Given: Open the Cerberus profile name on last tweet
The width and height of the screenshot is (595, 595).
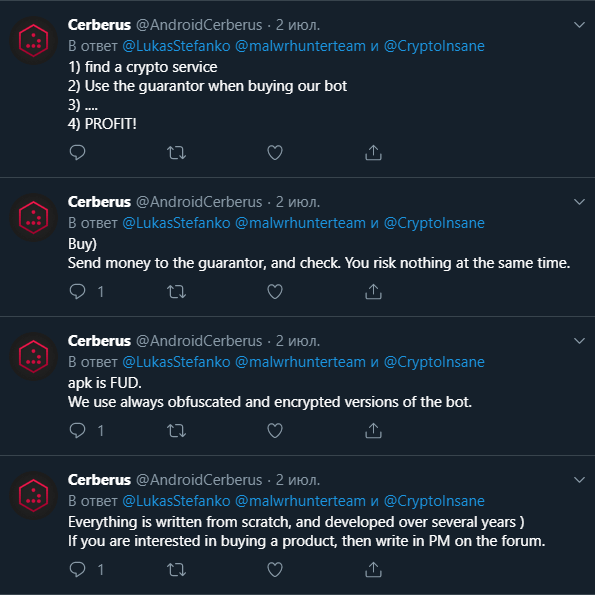Looking at the screenshot, I should coord(99,480).
